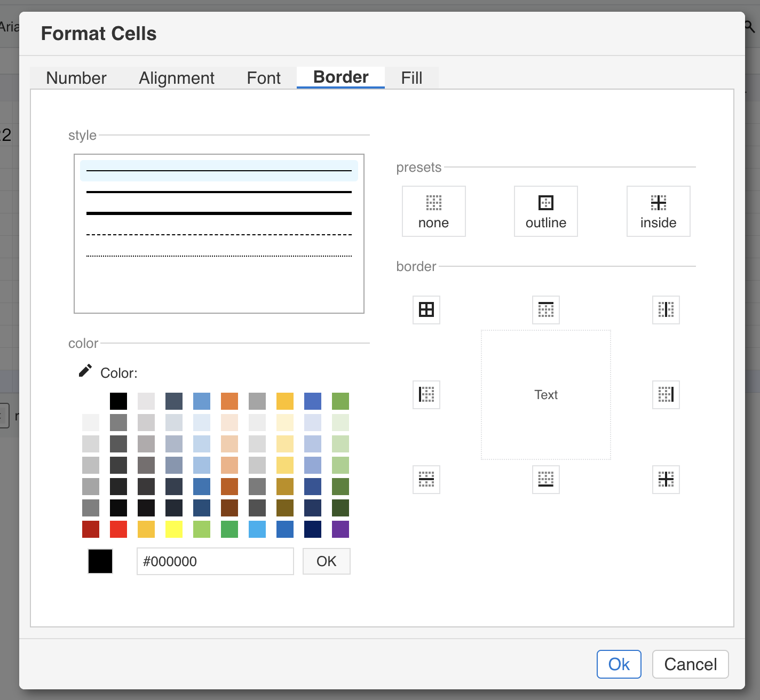Select the inside vertical border icon
760x700 pixels.
pyautogui.click(x=666, y=309)
